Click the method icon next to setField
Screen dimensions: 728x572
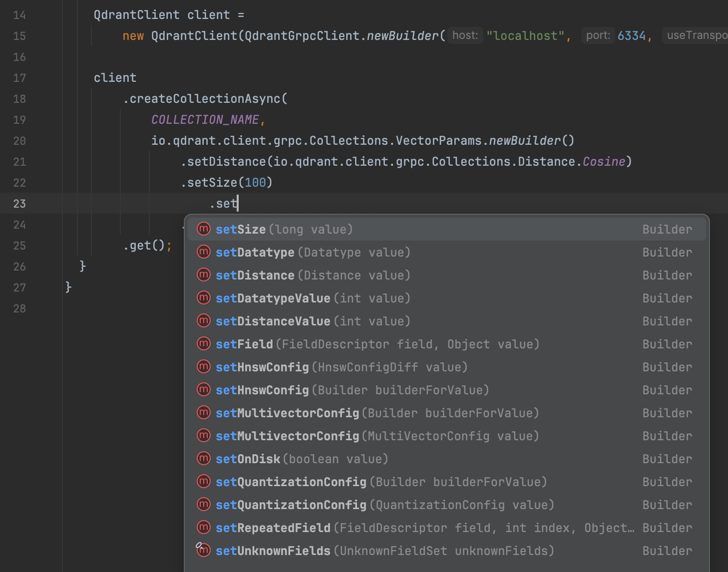tap(204, 344)
